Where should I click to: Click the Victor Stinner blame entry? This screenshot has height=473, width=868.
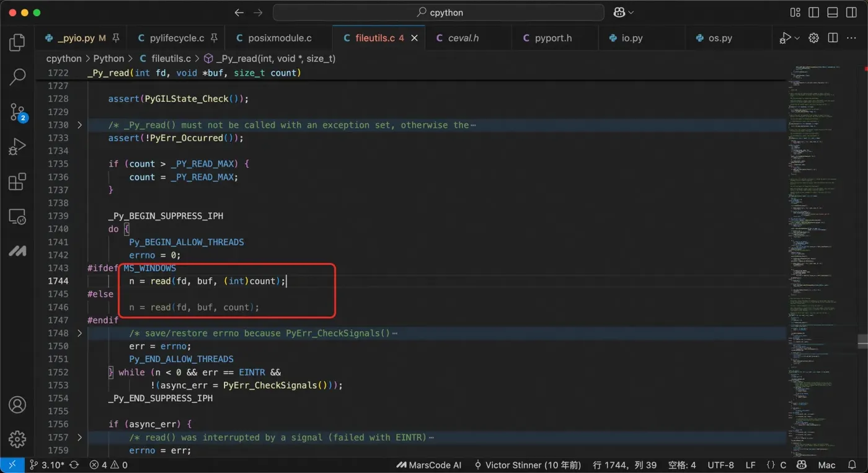pyautogui.click(x=528, y=465)
